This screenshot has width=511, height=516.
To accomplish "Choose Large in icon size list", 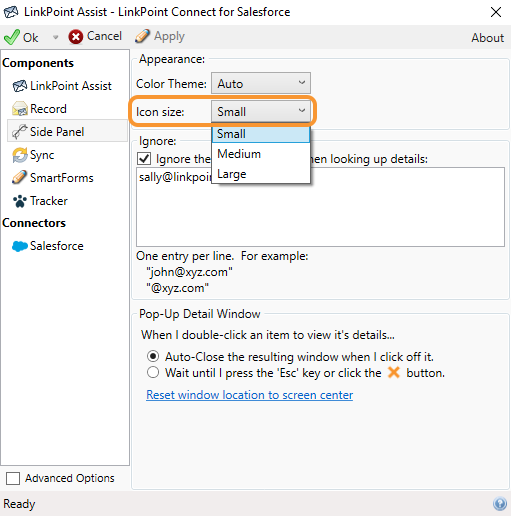I will [x=261, y=174].
